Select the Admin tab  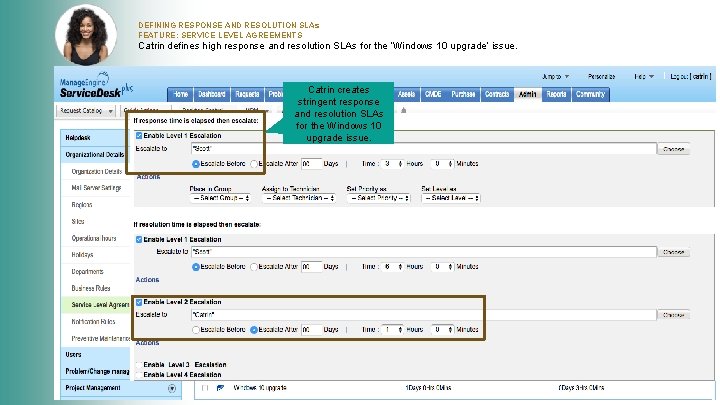click(x=527, y=94)
